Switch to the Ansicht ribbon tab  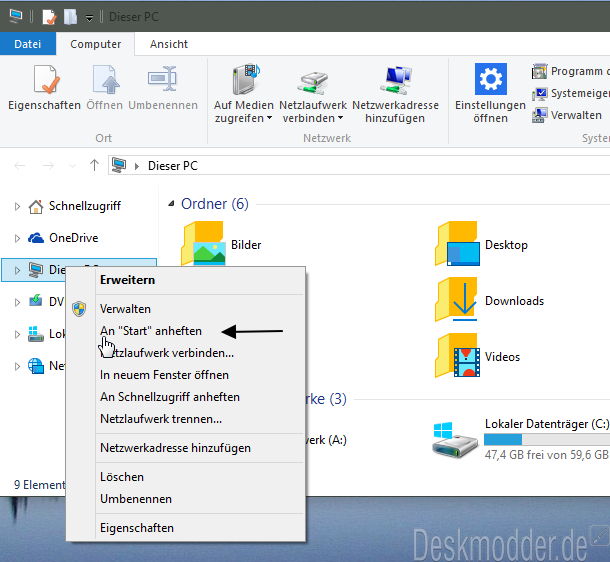[169, 44]
